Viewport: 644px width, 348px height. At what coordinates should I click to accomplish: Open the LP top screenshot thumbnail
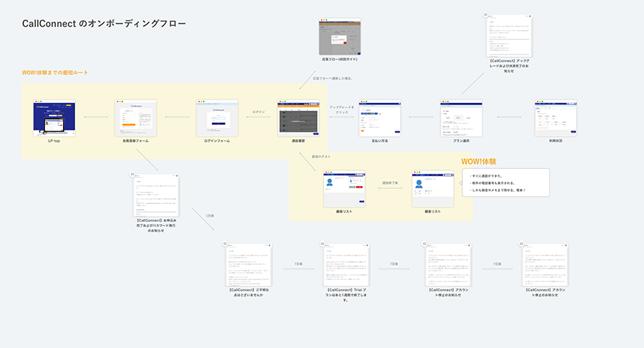click(54, 118)
